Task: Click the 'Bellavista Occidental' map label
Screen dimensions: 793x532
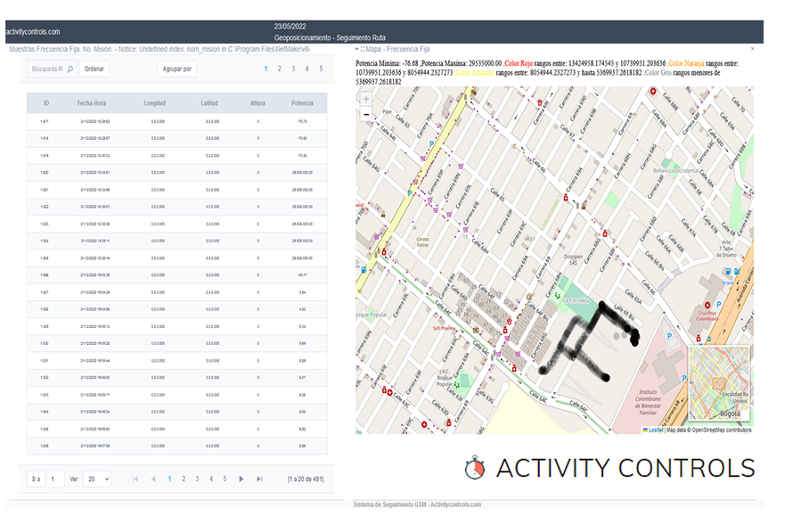Action: pyautogui.click(x=675, y=171)
